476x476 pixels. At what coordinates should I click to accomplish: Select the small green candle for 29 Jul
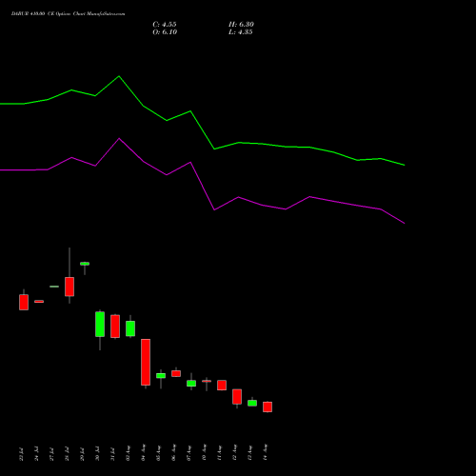point(85,264)
